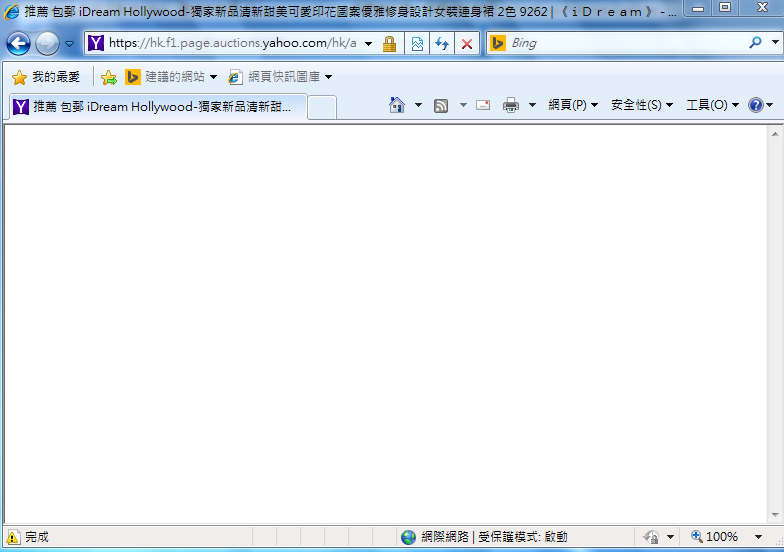The width and height of the screenshot is (784, 552).
Task: Open search provider dropdown arrow
Action: (775, 43)
